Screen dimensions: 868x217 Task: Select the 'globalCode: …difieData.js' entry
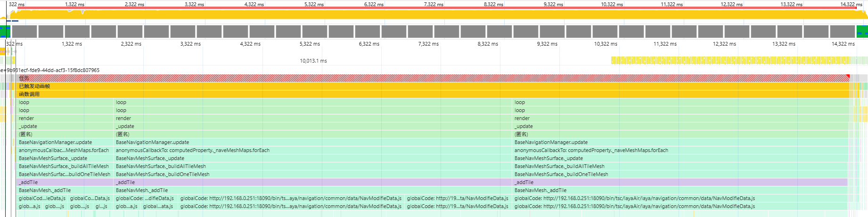click(x=145, y=198)
